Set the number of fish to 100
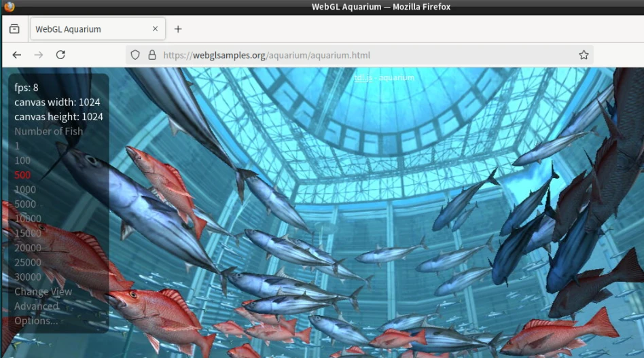Viewport: 644px width, 358px height. [22, 160]
